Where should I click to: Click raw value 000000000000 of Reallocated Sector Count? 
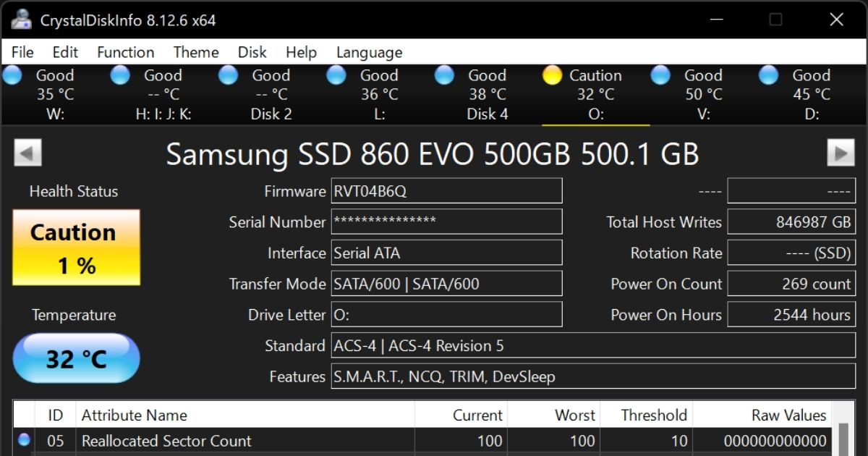[775, 441]
